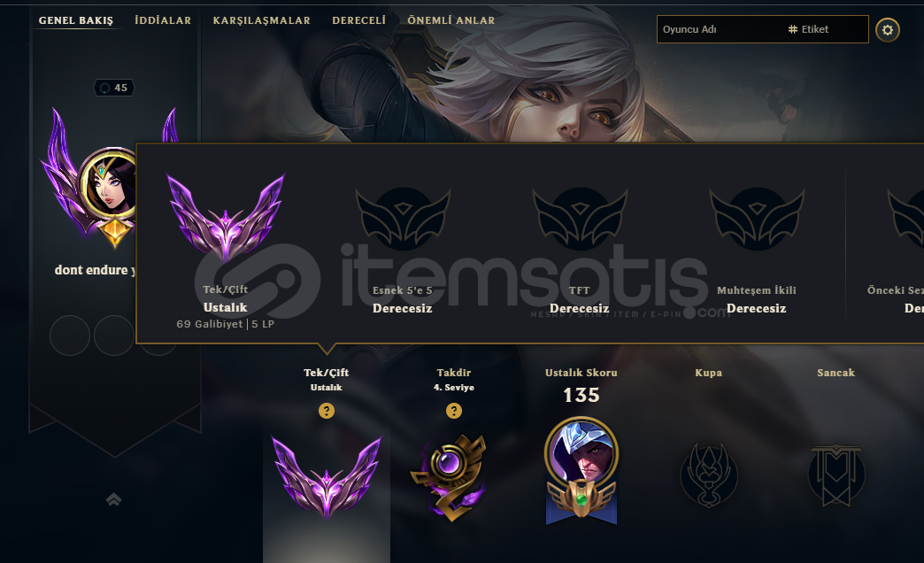Go to the DERECELİ tab
The width and height of the screenshot is (924, 563).
(x=358, y=20)
